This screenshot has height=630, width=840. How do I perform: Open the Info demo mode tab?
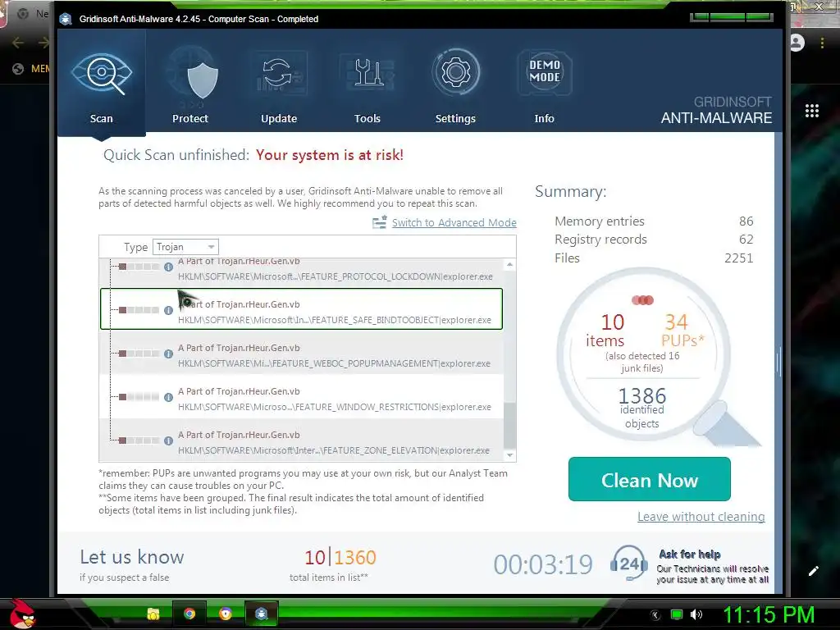(545, 85)
